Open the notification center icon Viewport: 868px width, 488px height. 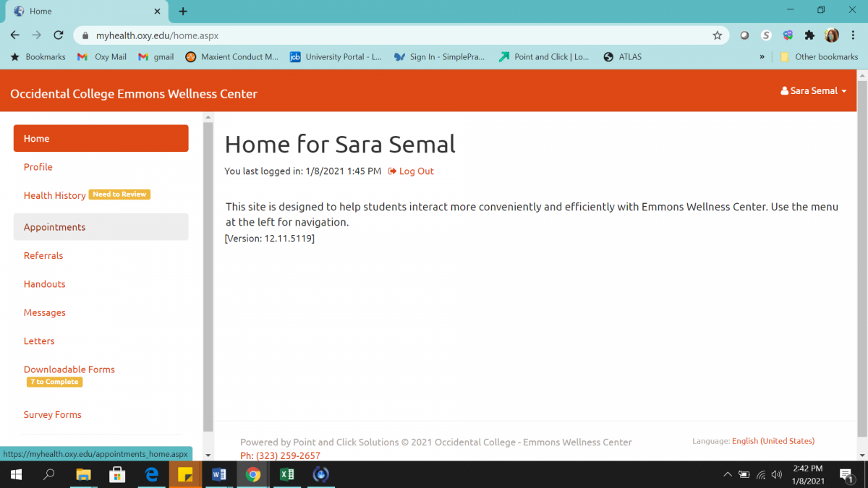point(846,475)
